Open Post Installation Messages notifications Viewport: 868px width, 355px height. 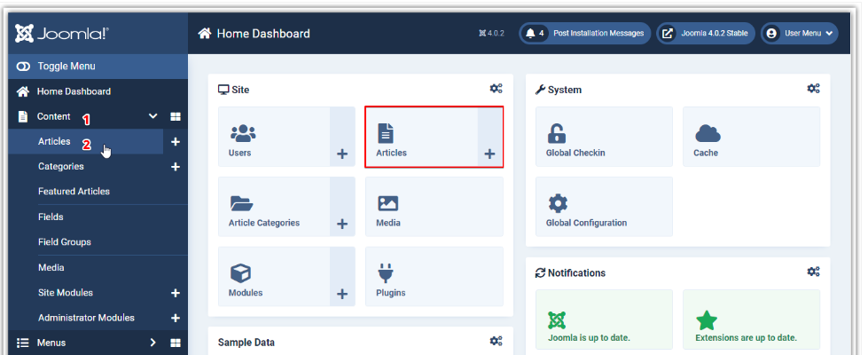[584, 34]
